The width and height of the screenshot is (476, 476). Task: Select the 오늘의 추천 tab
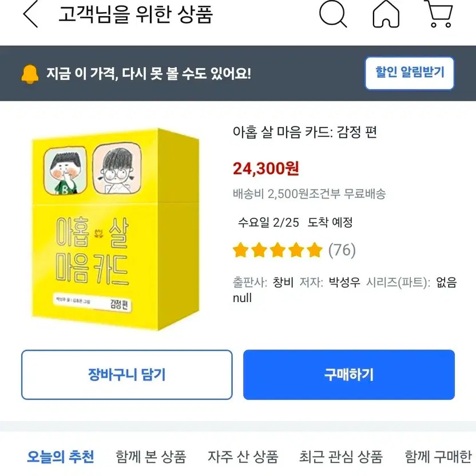(61, 457)
